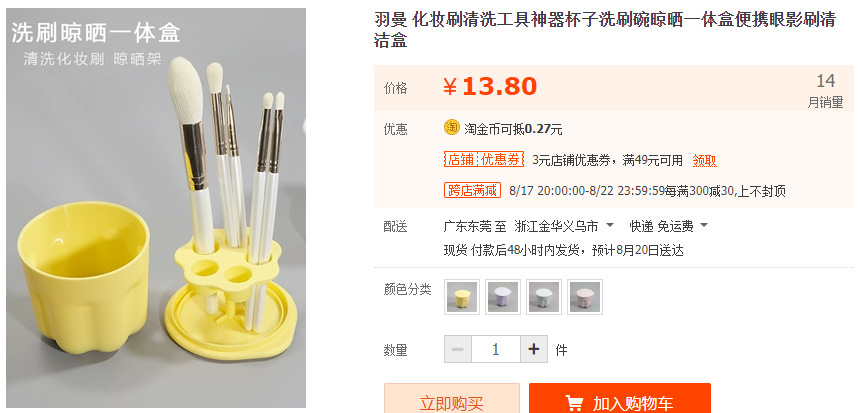Click the 月销量 monthly sales count
The height and width of the screenshot is (413, 860).
[x=825, y=91]
